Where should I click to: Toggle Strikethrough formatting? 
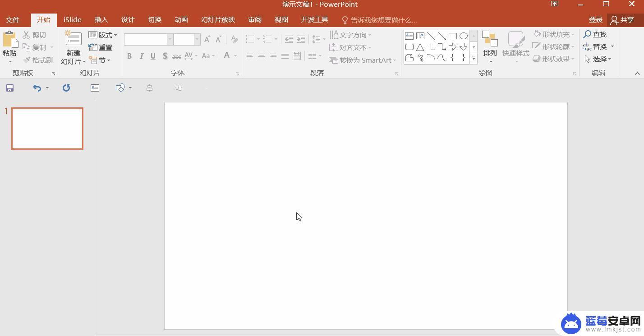177,56
